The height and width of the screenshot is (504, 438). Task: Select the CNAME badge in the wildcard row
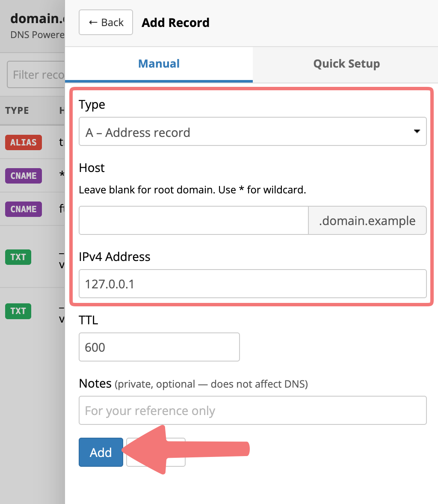coord(24,175)
